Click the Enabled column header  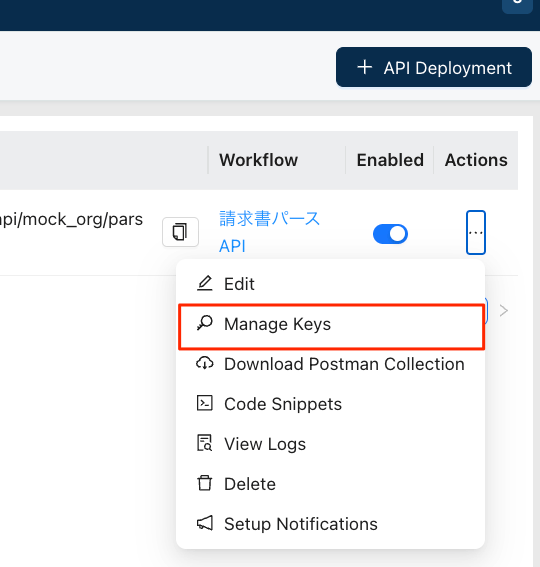coord(390,160)
